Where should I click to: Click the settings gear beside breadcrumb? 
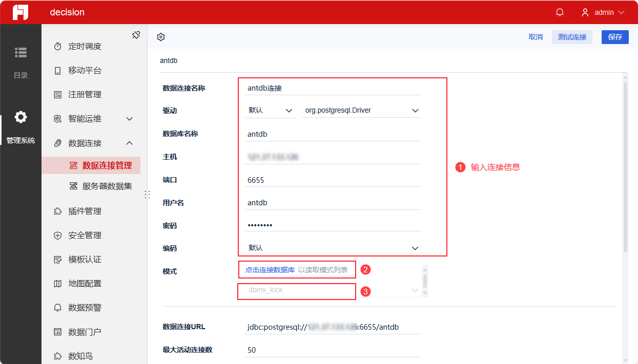point(161,37)
